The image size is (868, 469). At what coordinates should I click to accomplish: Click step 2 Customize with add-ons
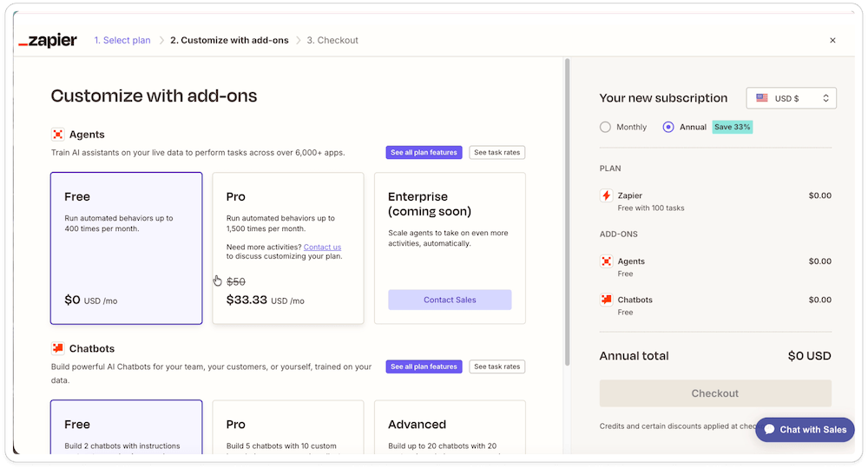229,41
